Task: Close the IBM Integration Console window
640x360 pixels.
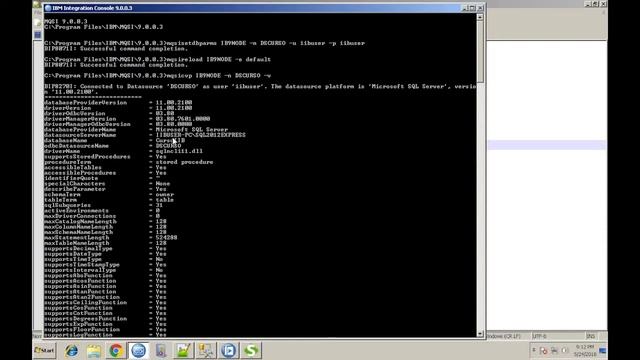Action: pos(480,8)
